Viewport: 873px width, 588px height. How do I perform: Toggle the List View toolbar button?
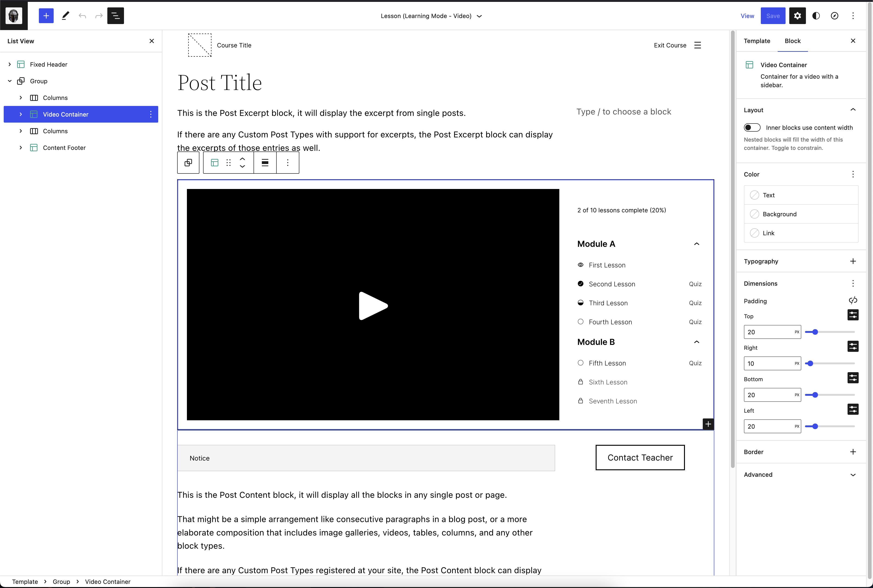(115, 16)
